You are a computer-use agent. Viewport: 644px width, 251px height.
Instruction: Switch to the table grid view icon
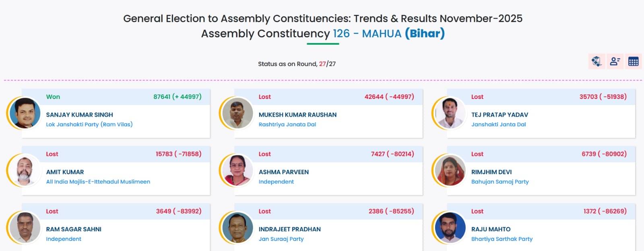coord(633,62)
